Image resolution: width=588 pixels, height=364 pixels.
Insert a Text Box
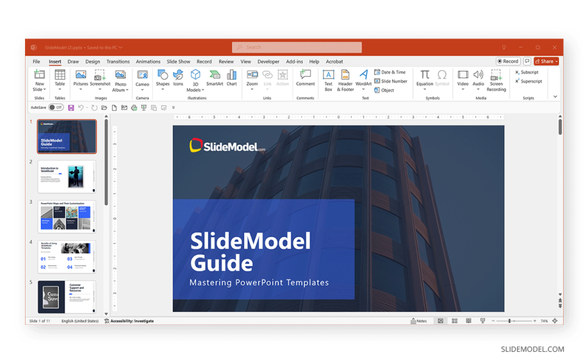[328, 80]
